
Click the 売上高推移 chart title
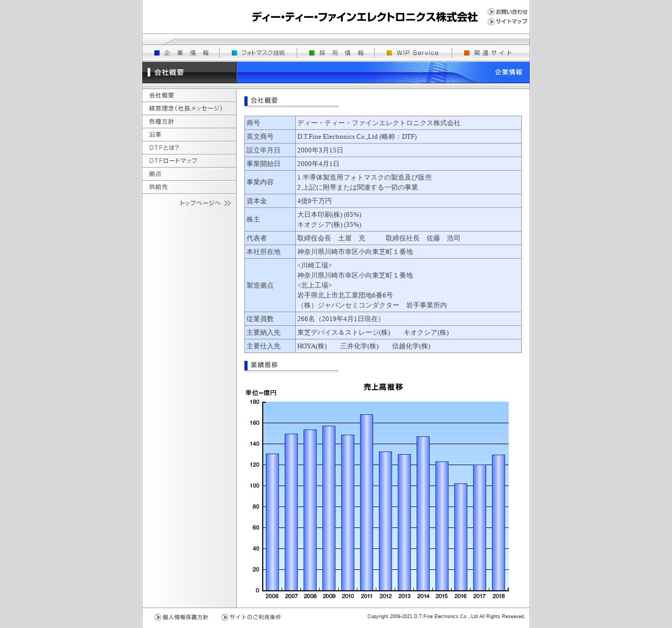[383, 387]
